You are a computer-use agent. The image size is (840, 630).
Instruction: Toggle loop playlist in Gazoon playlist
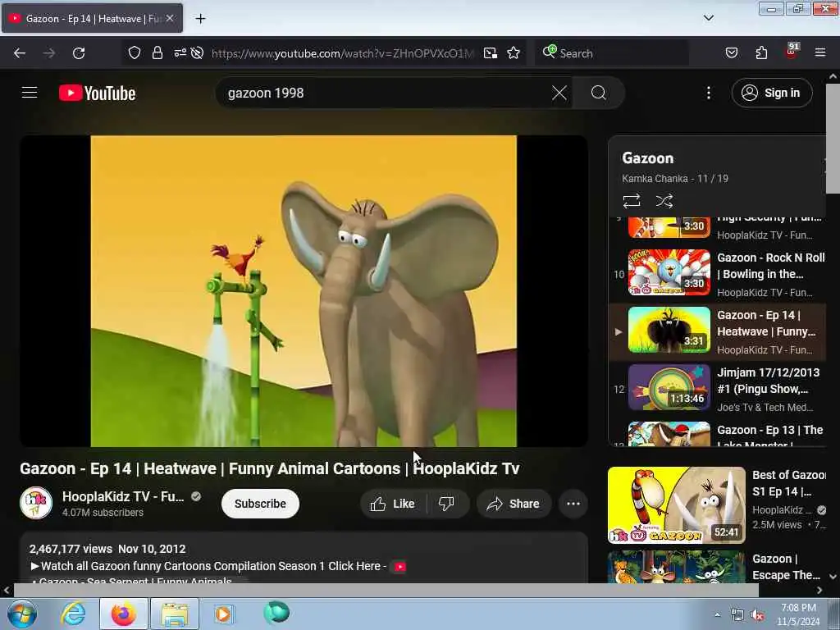[632, 201]
